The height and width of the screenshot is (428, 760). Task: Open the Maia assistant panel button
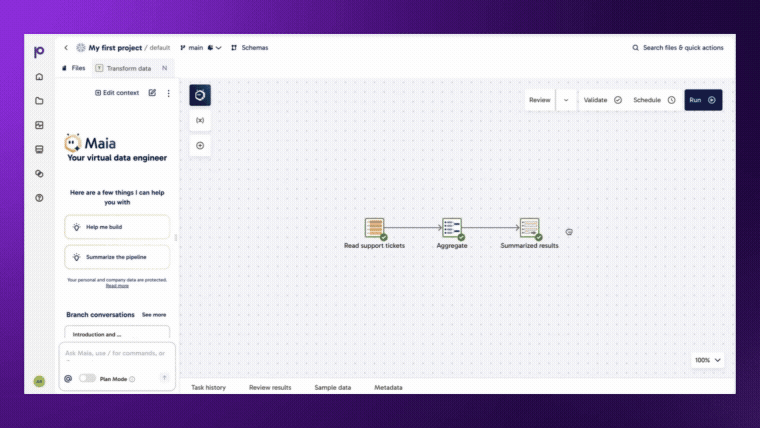click(200, 95)
